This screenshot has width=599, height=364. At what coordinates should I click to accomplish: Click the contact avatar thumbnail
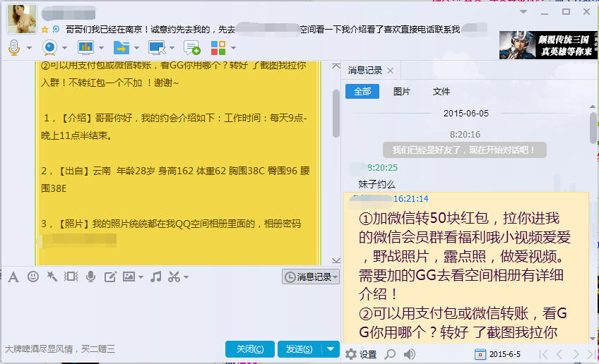point(22,19)
